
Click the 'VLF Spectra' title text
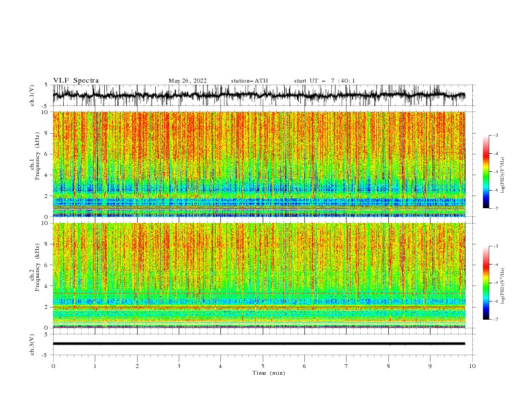(x=76, y=81)
